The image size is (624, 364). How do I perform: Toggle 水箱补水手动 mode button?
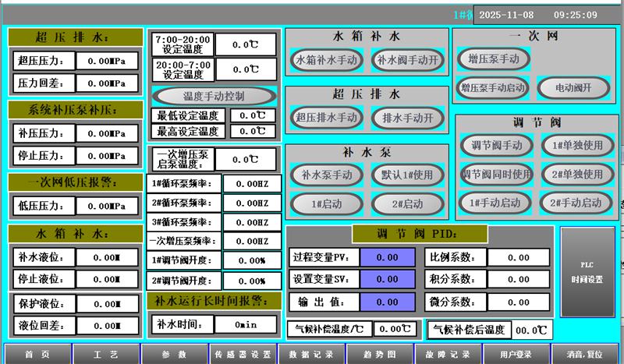pos(327,59)
